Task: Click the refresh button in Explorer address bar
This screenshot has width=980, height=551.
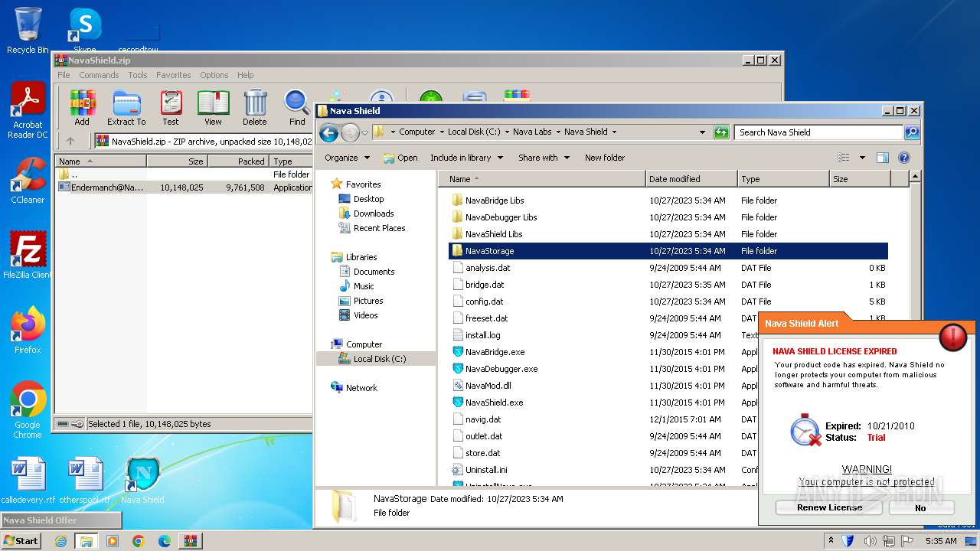Action: (721, 132)
